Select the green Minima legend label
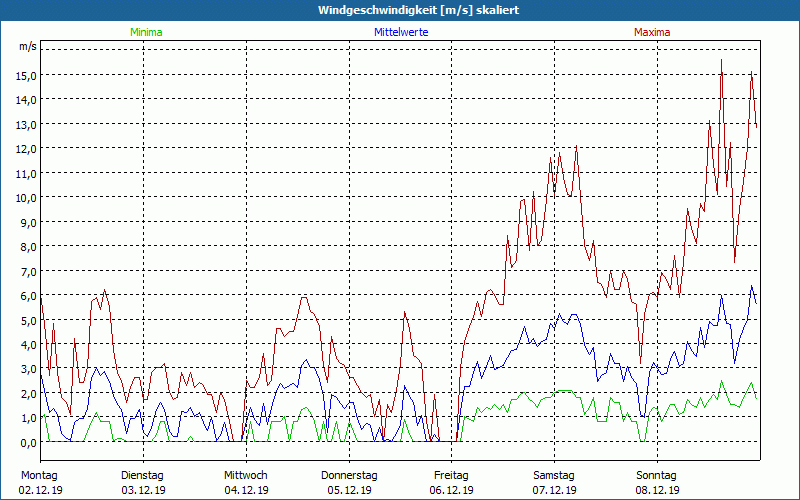The image size is (800, 500). click(x=145, y=32)
